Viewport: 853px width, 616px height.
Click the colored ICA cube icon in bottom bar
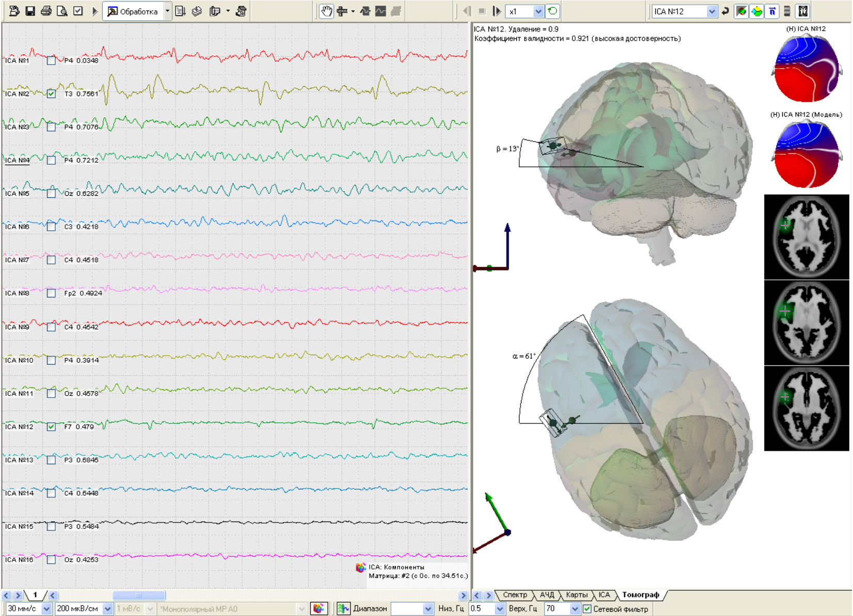(319, 608)
